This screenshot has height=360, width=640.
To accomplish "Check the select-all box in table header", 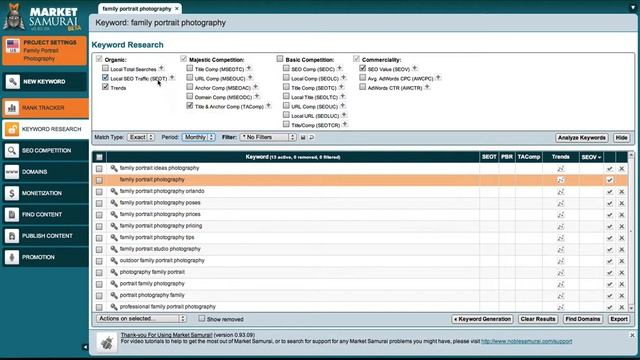I will tap(99, 157).
